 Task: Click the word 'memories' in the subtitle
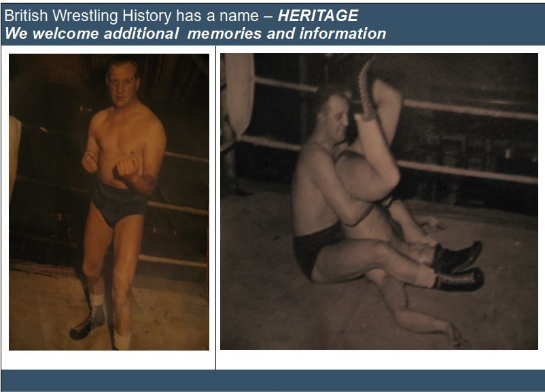pyautogui.click(x=224, y=34)
